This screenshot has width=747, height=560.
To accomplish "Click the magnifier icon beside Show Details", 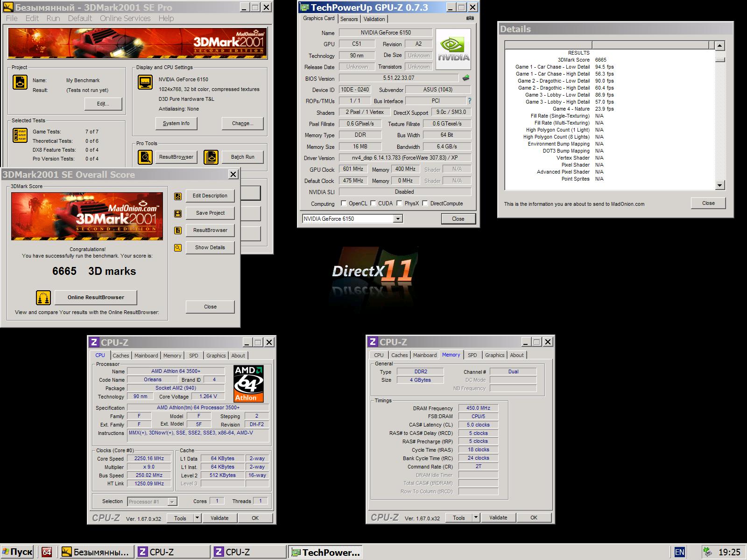I will coord(178,248).
